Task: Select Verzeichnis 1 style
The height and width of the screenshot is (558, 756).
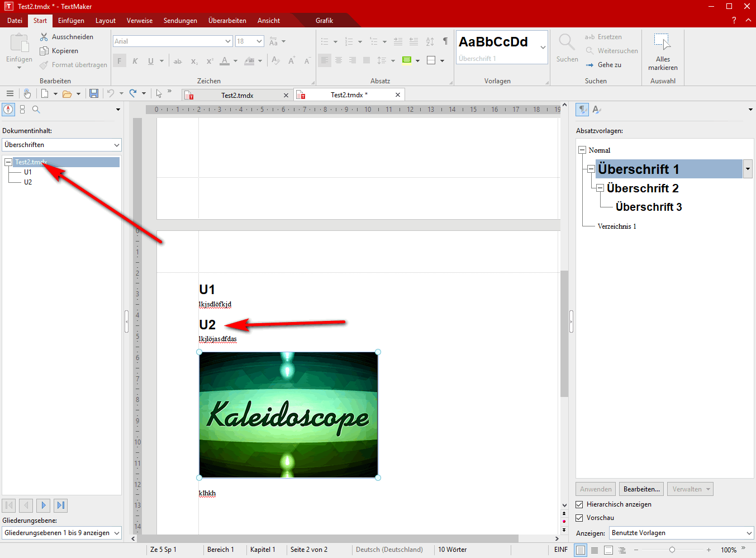Action: coord(617,226)
